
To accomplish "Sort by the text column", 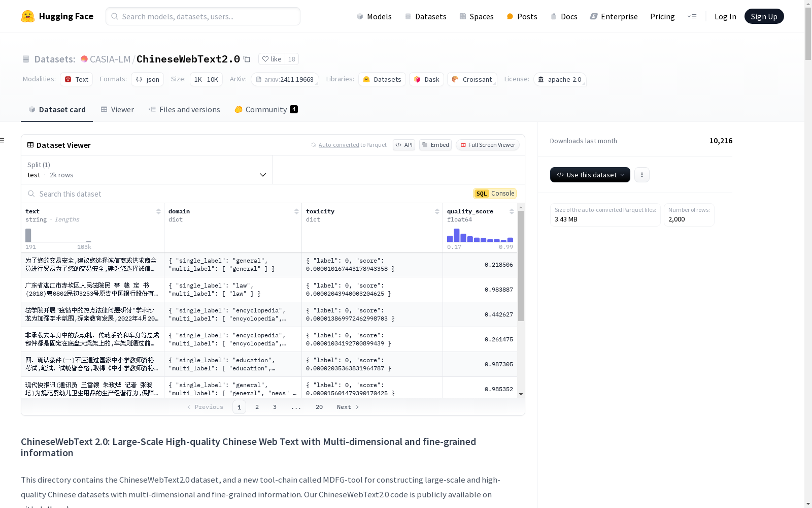I will tap(158, 211).
